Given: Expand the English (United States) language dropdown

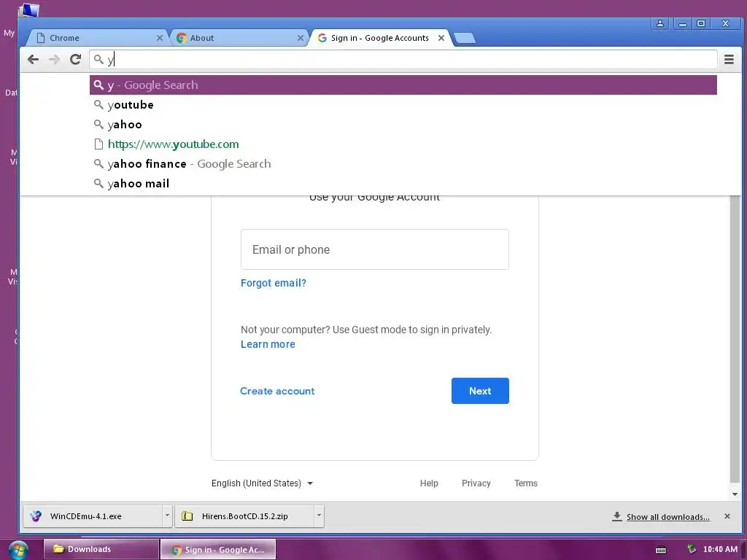Looking at the screenshot, I should [262, 483].
